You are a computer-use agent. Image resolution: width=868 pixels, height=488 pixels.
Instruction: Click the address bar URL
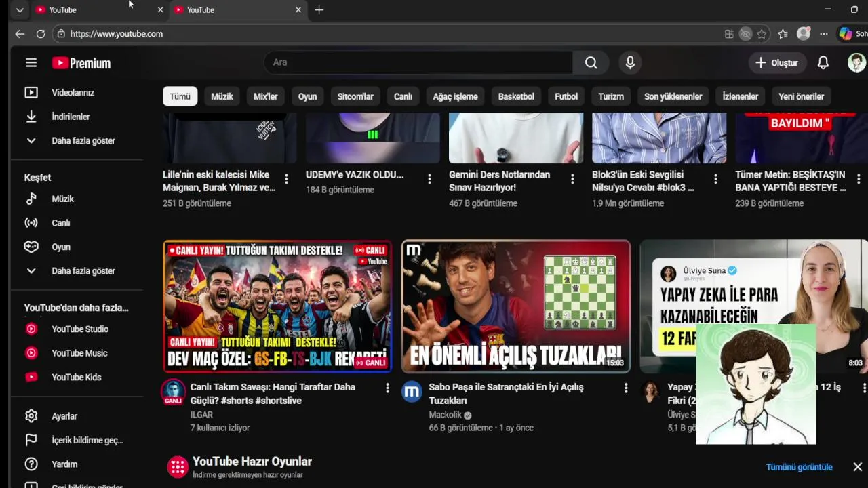(117, 33)
